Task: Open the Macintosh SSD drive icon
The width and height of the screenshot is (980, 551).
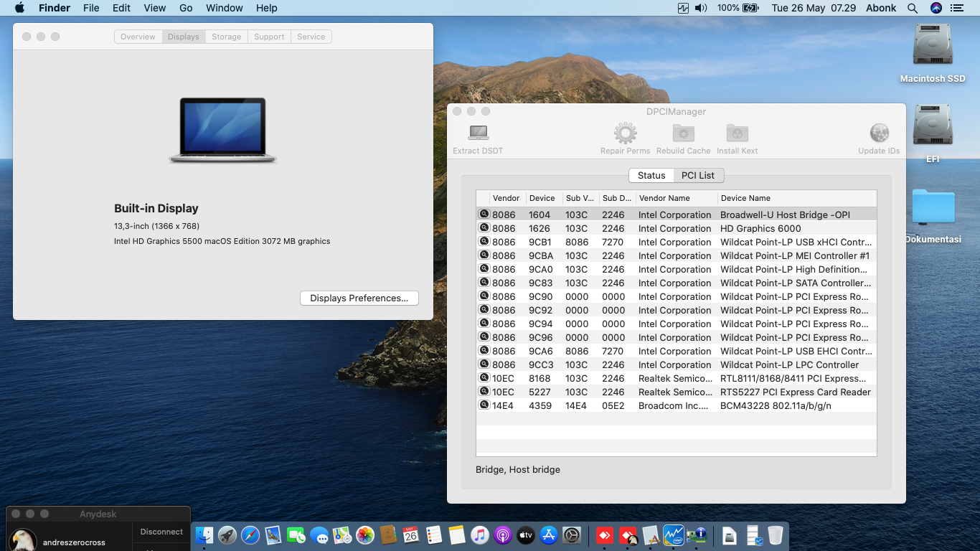Action: coord(932,47)
